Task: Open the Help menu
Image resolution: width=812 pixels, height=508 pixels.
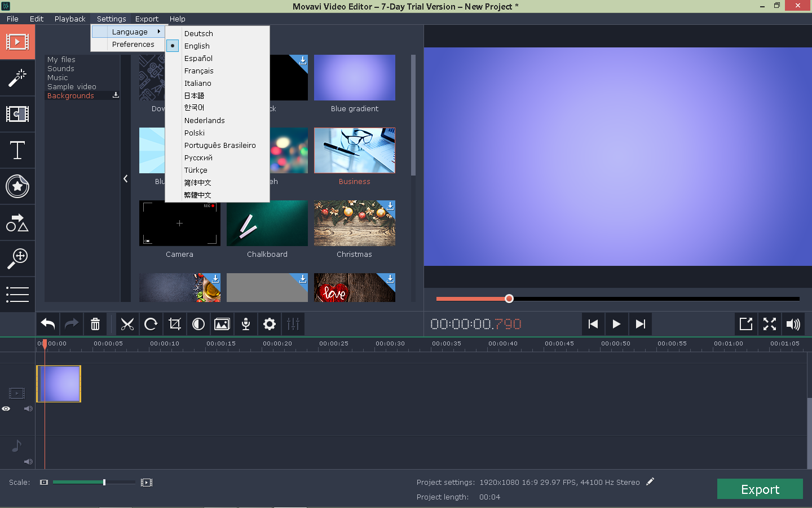Action: 178,19
